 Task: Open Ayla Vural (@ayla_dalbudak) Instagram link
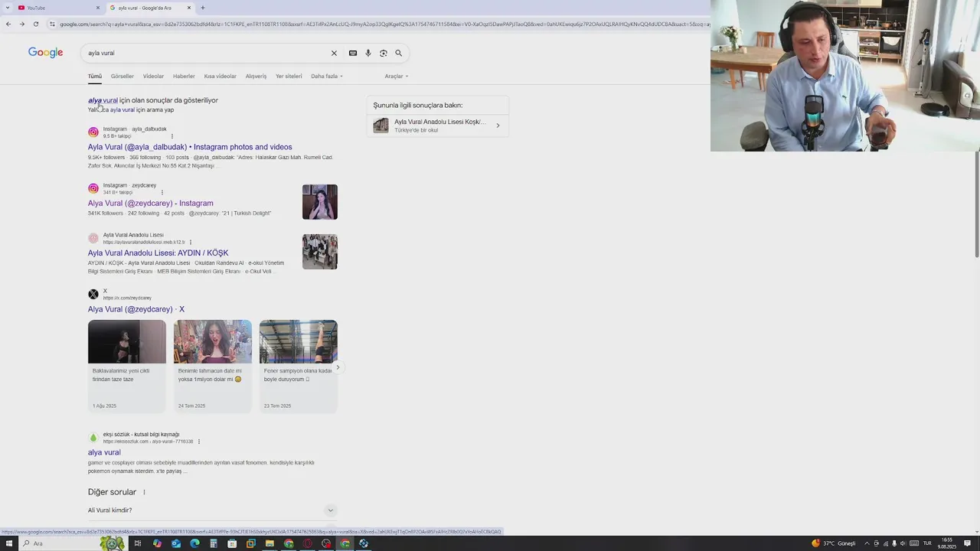(190, 147)
